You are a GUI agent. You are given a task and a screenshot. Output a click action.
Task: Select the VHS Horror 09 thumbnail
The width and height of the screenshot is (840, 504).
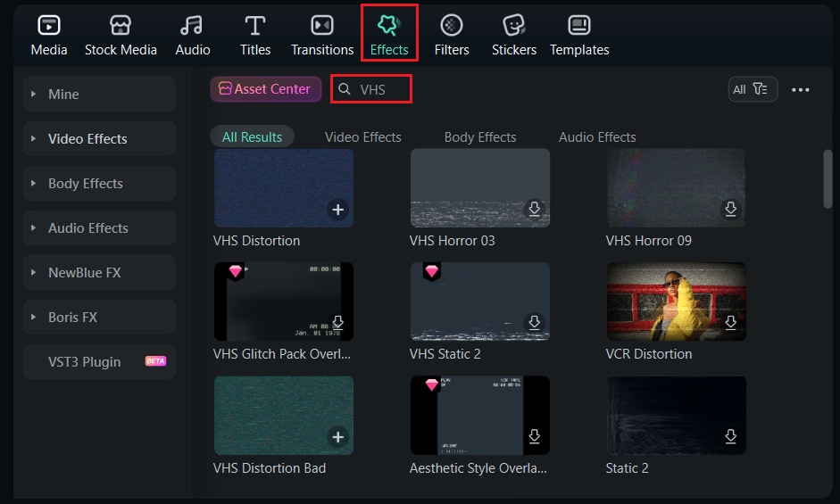tap(676, 188)
